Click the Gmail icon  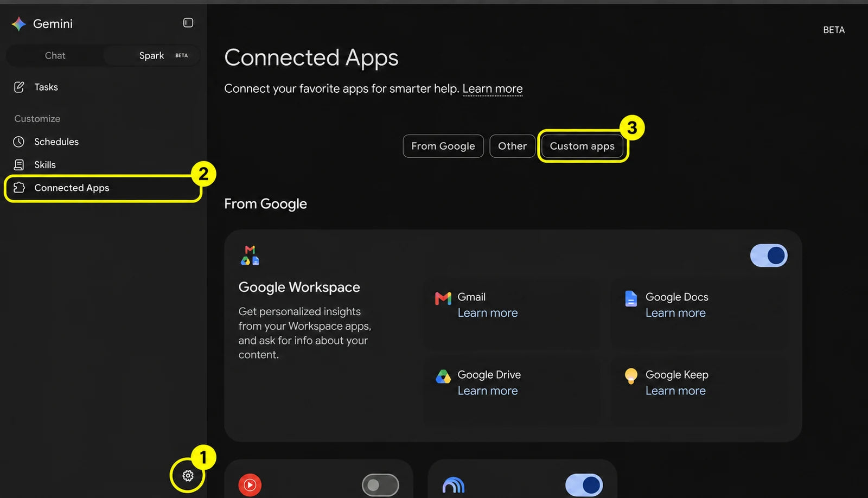(443, 298)
